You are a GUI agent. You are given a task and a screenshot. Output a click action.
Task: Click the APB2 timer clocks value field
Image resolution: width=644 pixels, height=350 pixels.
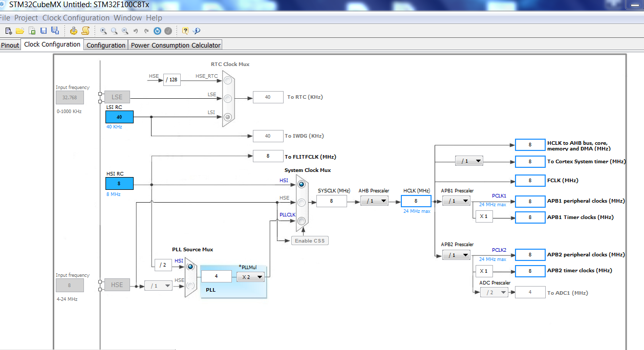point(530,271)
